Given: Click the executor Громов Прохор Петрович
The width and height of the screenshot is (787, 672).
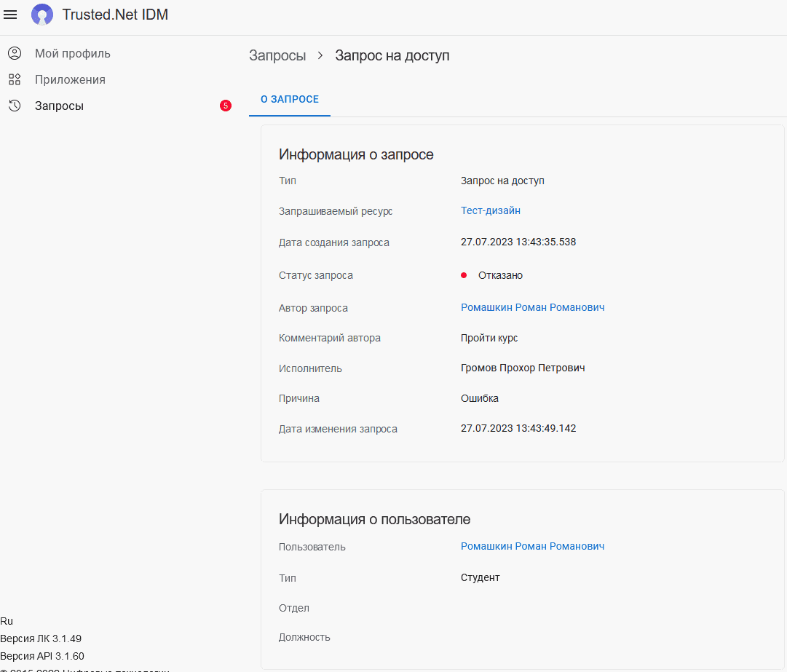Looking at the screenshot, I should (x=523, y=368).
